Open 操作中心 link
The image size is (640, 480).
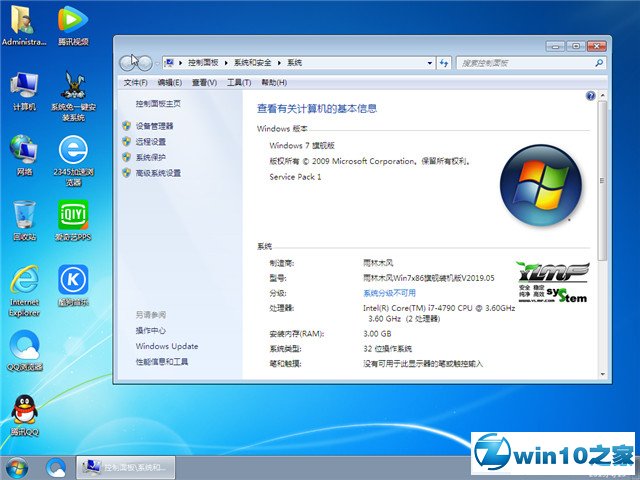[151, 331]
